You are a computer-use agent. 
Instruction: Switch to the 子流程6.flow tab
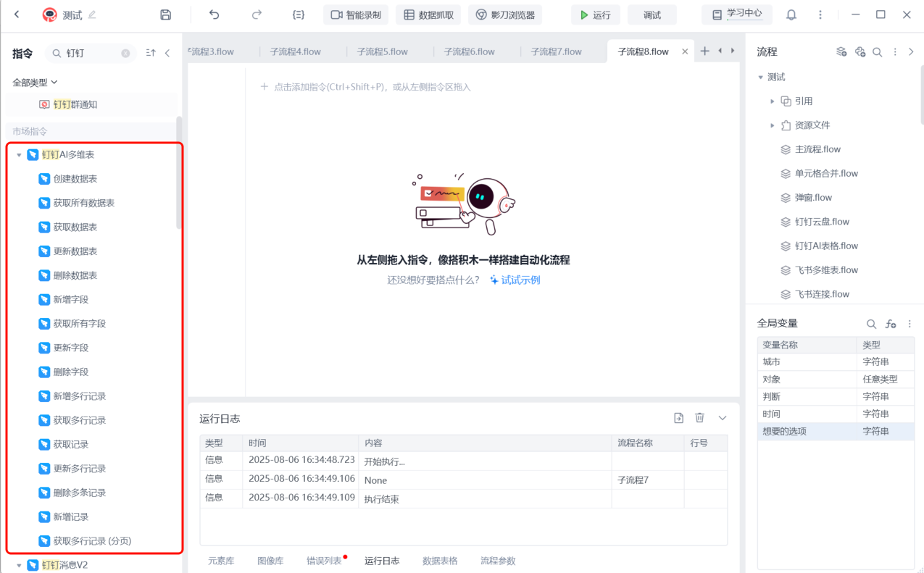click(x=469, y=51)
